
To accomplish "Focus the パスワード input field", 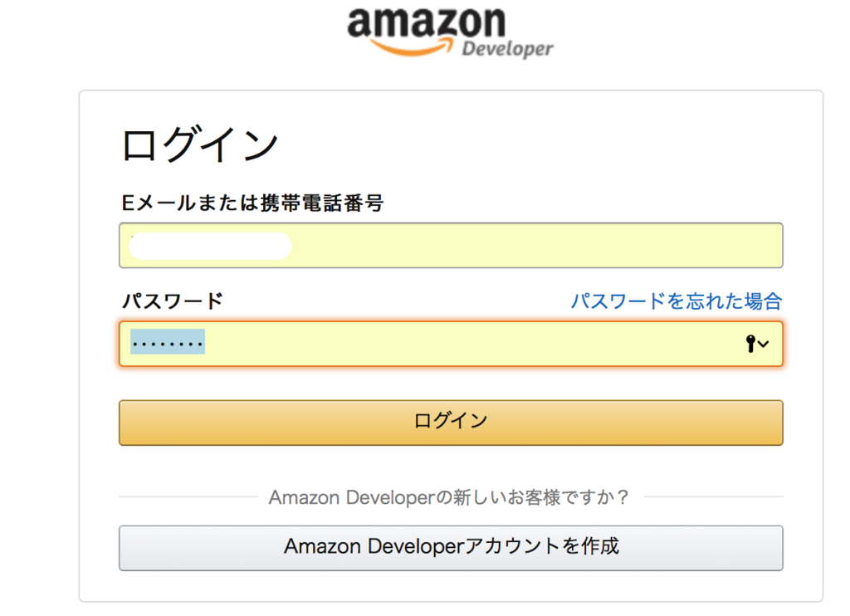I will click(451, 344).
